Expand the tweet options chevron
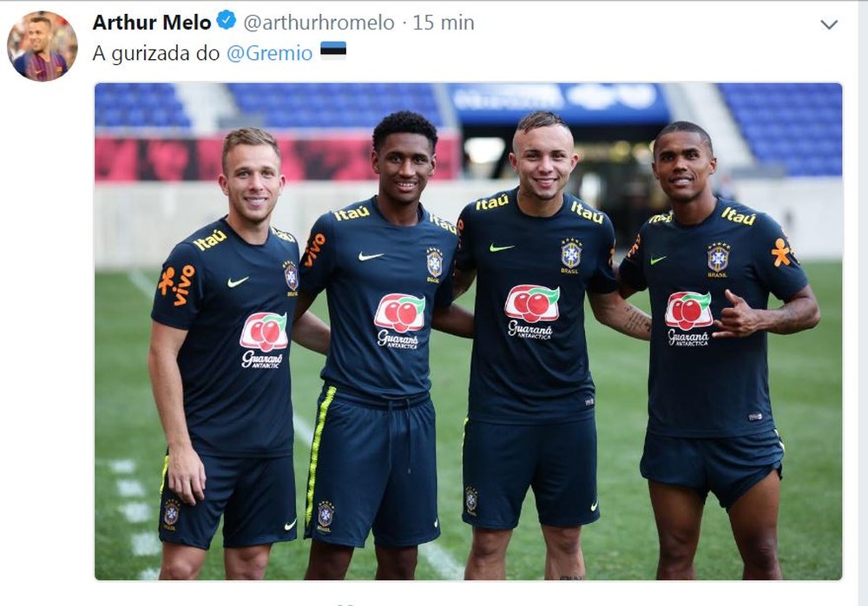 click(x=829, y=24)
